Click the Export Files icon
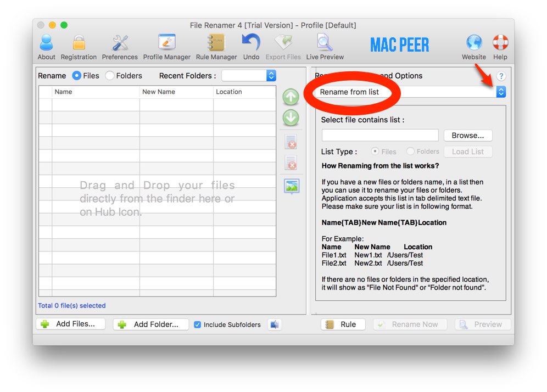547x392 pixels. click(x=283, y=42)
